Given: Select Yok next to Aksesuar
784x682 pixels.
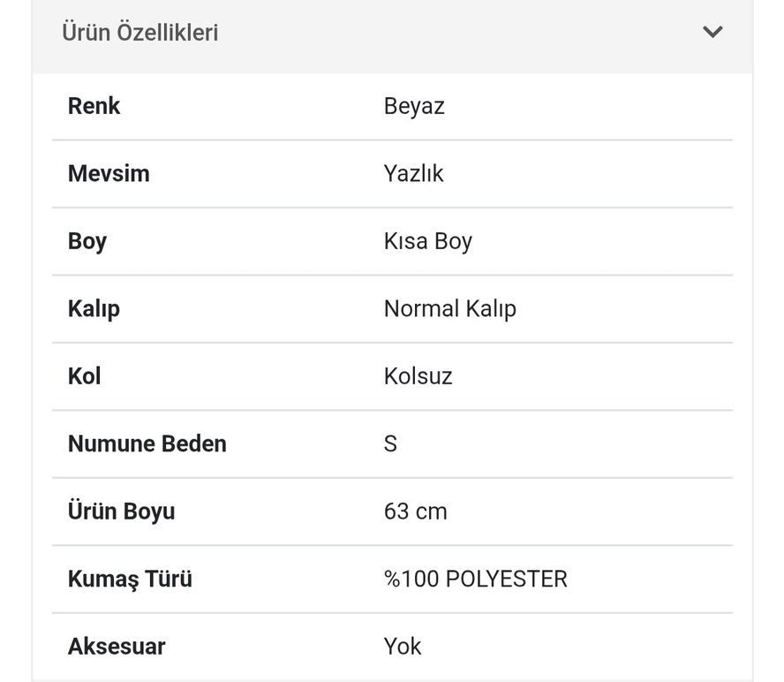Looking at the screenshot, I should click(403, 646).
